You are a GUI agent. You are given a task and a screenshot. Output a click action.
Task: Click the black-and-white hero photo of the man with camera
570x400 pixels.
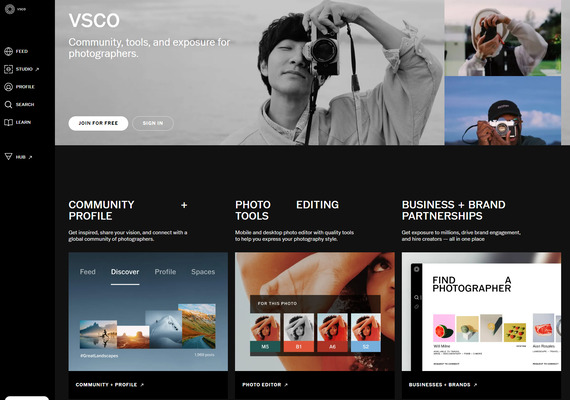[249, 72]
